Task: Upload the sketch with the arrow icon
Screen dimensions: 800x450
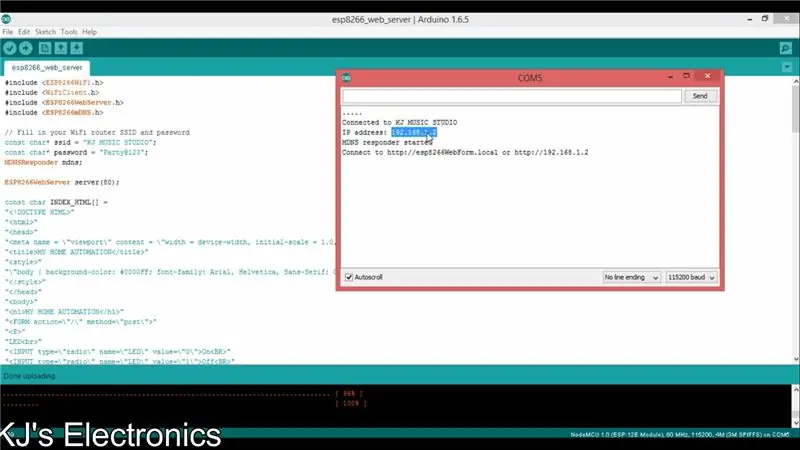Action: tap(26, 48)
